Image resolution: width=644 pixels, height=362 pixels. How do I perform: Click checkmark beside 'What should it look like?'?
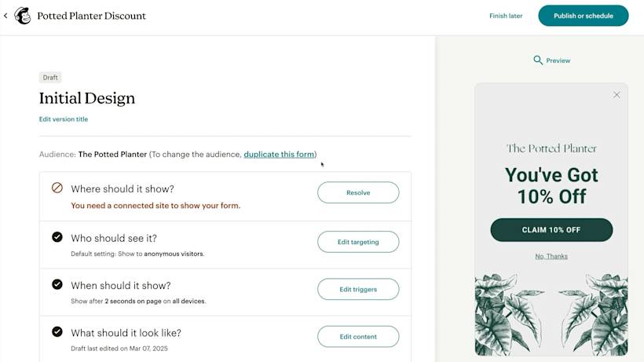(57, 331)
